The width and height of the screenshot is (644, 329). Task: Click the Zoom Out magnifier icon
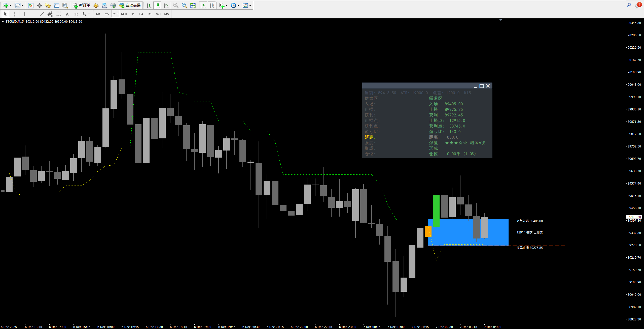tap(184, 5)
